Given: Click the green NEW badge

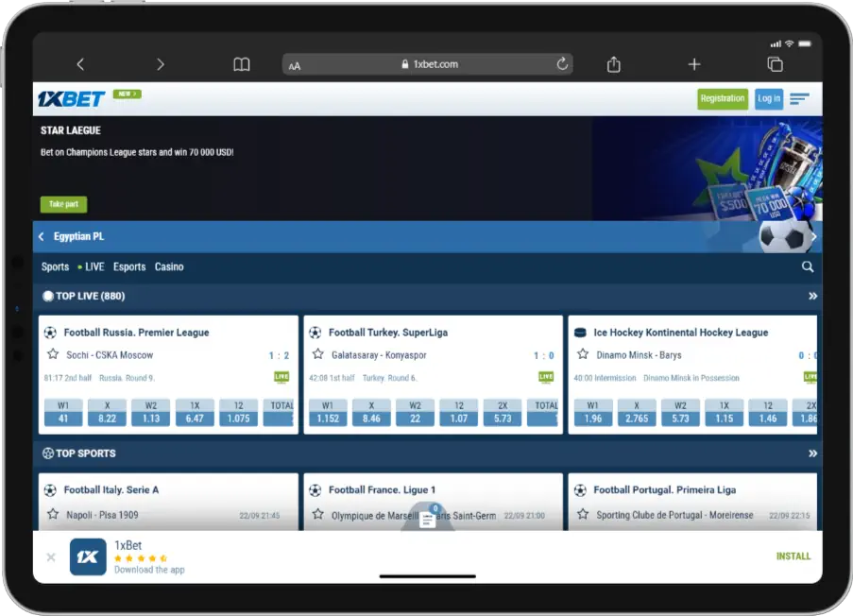Looking at the screenshot, I should point(128,94).
